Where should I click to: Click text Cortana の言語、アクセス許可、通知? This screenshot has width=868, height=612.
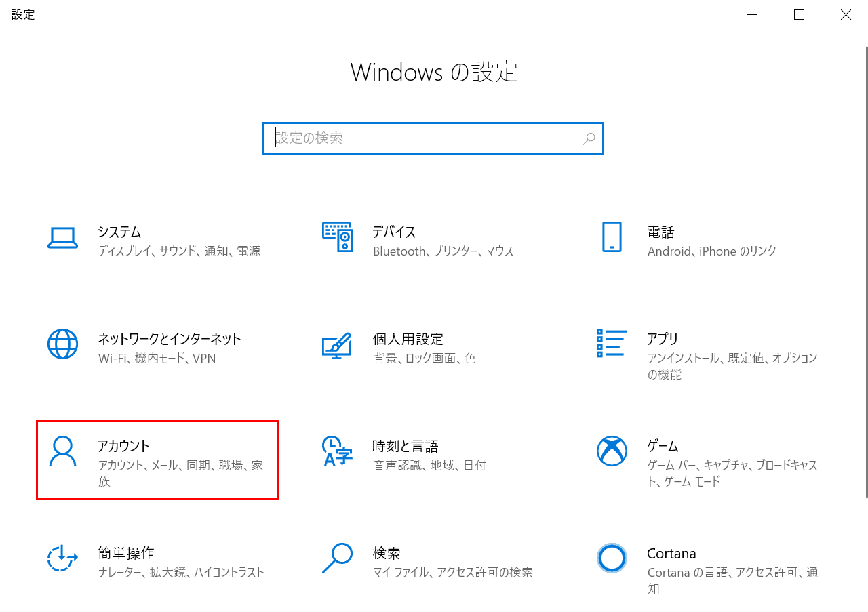pos(732,580)
